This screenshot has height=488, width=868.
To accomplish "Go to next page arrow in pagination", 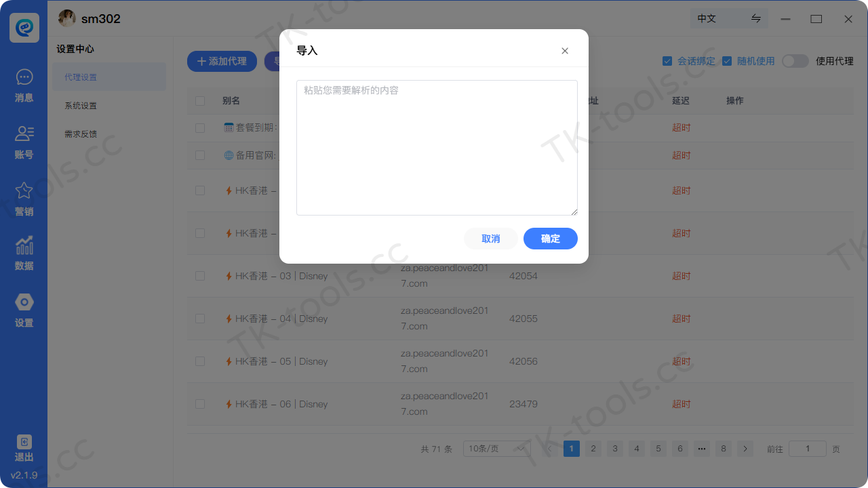I will click(x=745, y=449).
